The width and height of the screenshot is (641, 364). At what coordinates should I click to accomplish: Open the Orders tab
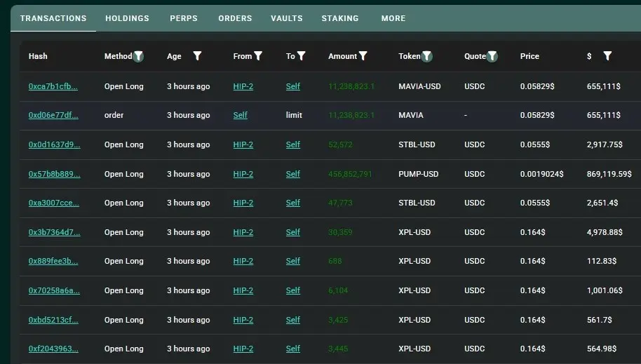pos(235,18)
